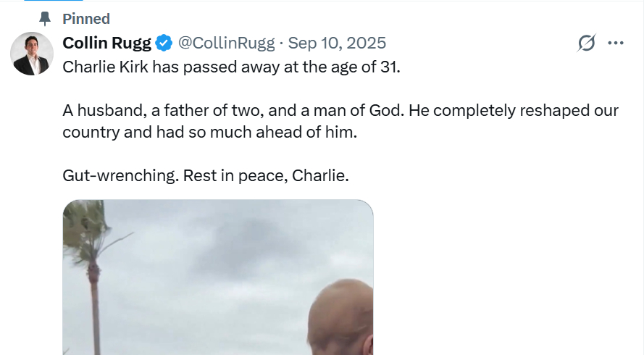
Task: Open the Collin Rugg display name link
Action: (x=107, y=43)
